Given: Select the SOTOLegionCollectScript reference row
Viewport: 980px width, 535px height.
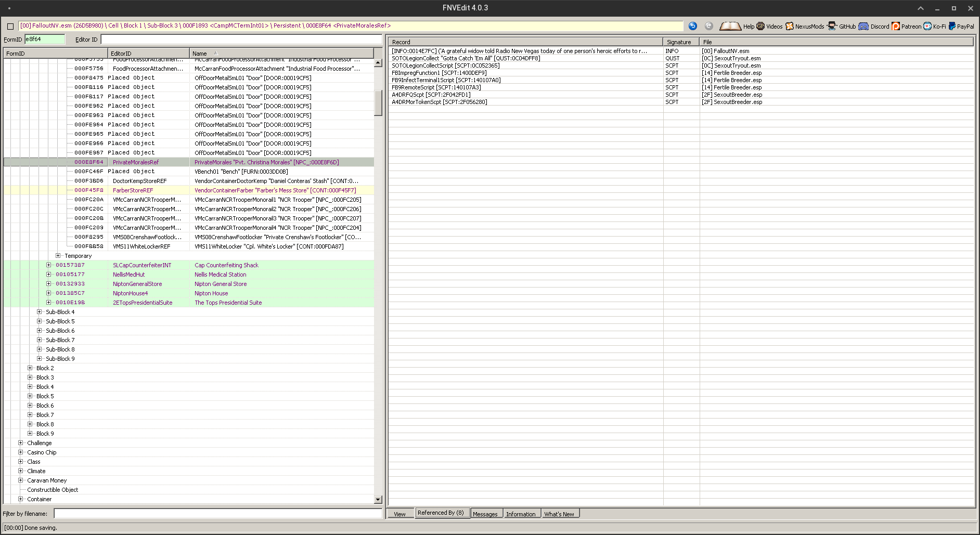Looking at the screenshot, I should [681, 66].
